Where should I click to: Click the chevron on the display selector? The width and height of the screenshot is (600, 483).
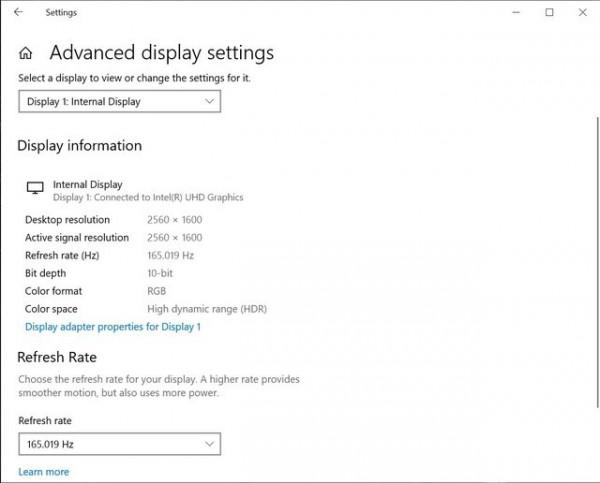click(209, 101)
